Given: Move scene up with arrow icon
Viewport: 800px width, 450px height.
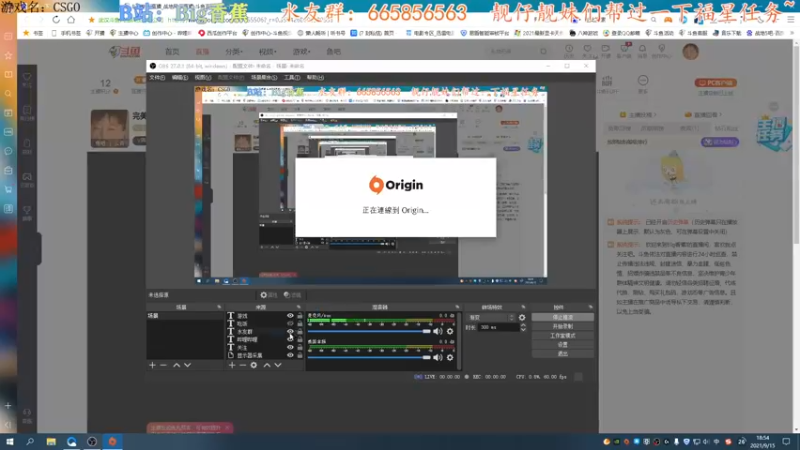Looking at the screenshot, I should [177, 365].
